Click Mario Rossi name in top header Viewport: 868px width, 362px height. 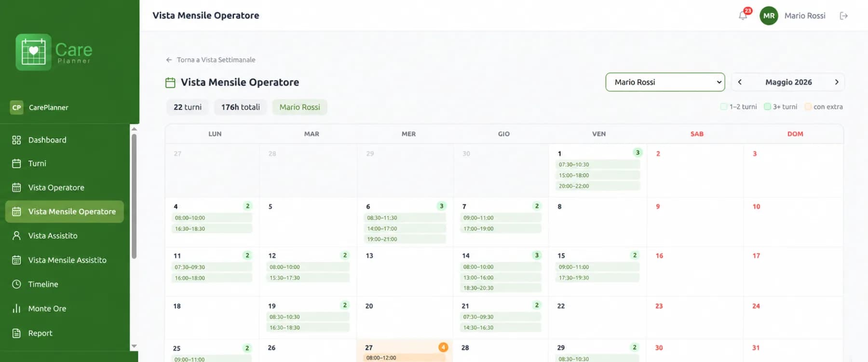point(805,15)
